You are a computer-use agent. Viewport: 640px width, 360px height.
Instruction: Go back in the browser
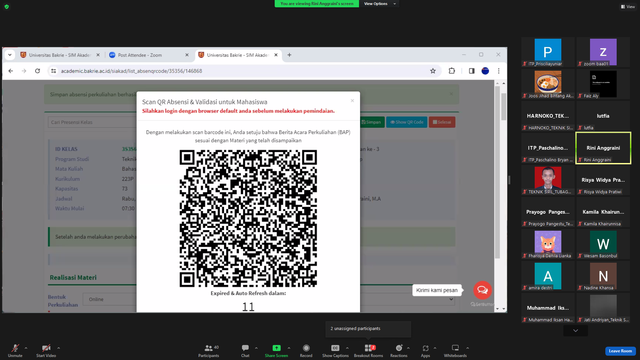(x=11, y=71)
